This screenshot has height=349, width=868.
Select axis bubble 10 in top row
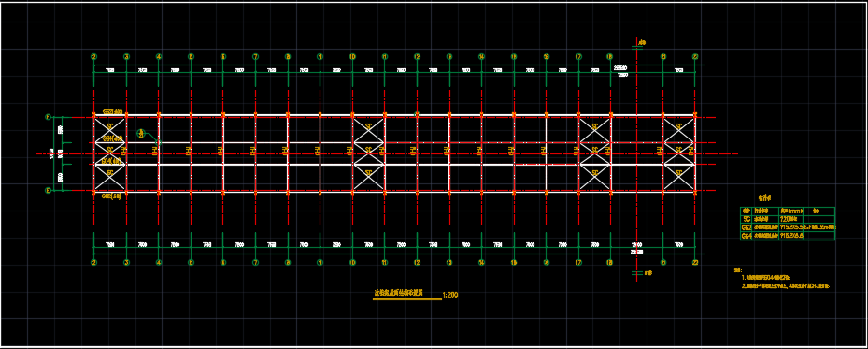coord(352,56)
